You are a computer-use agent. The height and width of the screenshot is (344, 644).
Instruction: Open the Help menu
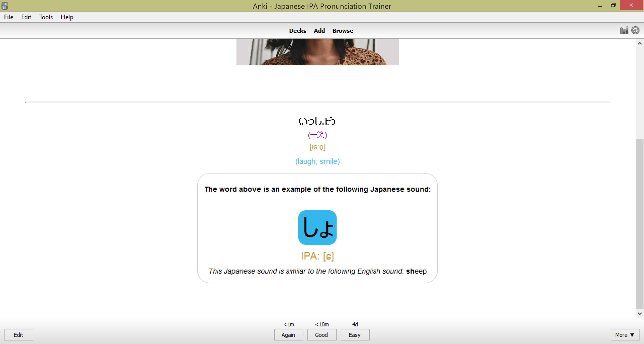(x=67, y=17)
